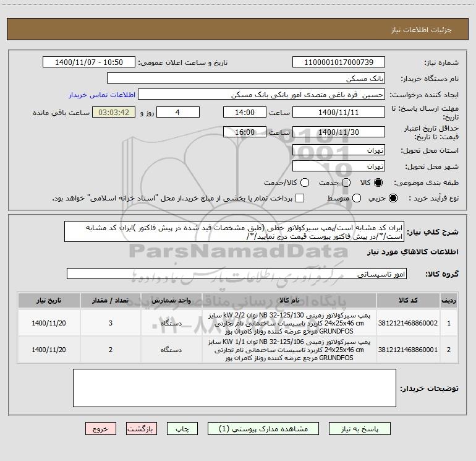Select جزیی purchase process type

pyautogui.click(x=394, y=198)
